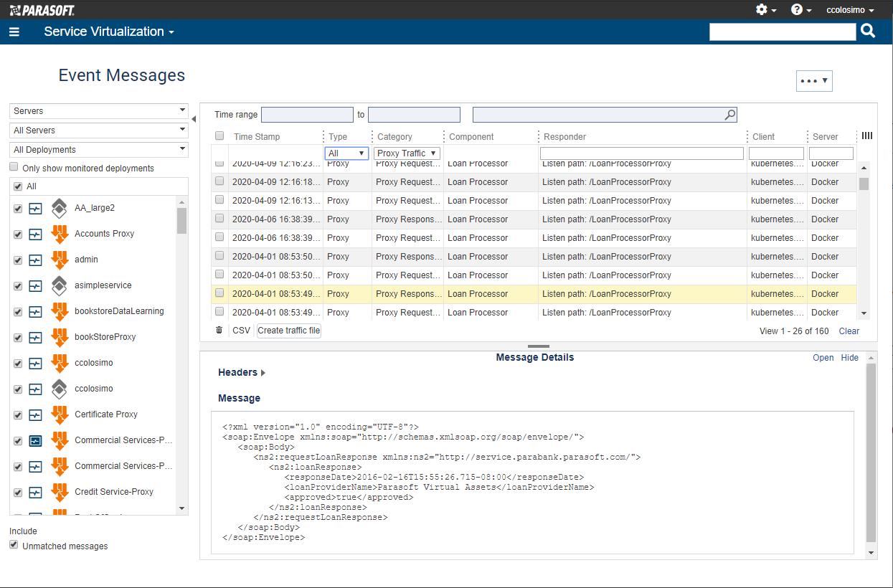Check the row 2020-04-06 16:38:39 Proxy Response
893x588 pixels.
(x=219, y=218)
